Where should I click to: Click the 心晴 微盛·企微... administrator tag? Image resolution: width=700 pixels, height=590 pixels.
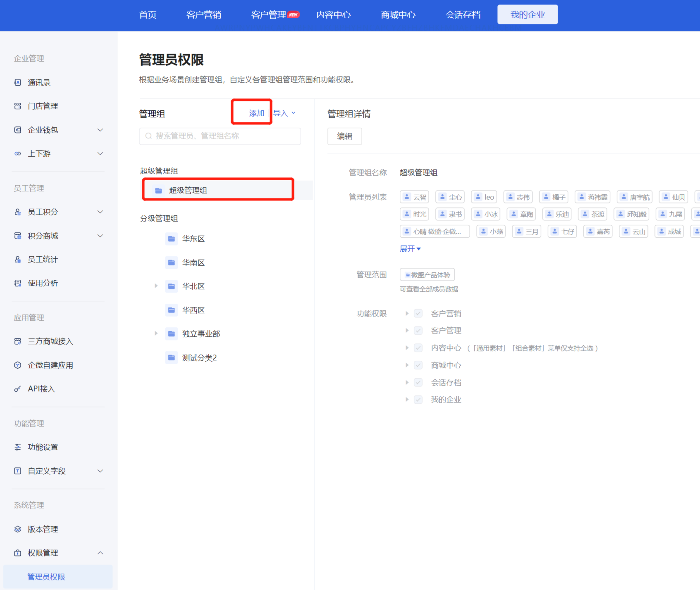pyautogui.click(x=435, y=231)
